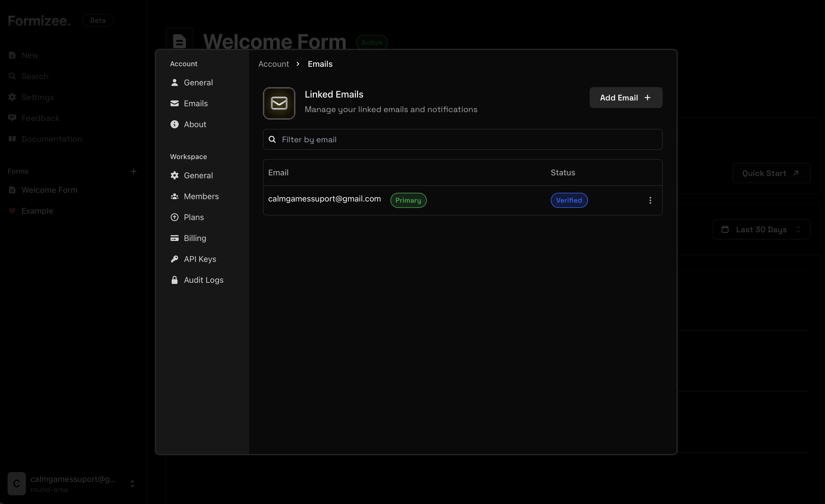Click the C avatar in the sidebar
This screenshot has width=825, height=504.
click(16, 484)
